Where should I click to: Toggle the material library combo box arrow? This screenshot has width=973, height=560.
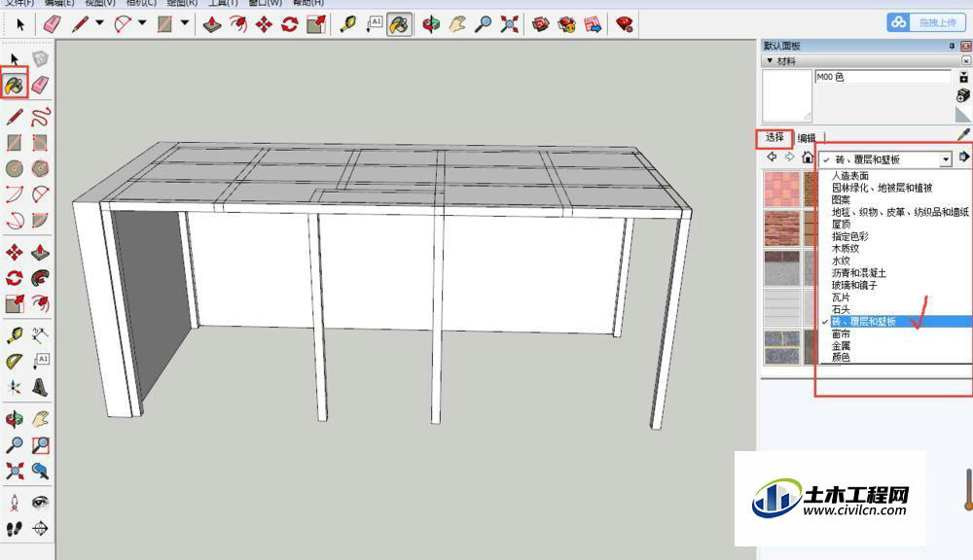click(x=946, y=159)
